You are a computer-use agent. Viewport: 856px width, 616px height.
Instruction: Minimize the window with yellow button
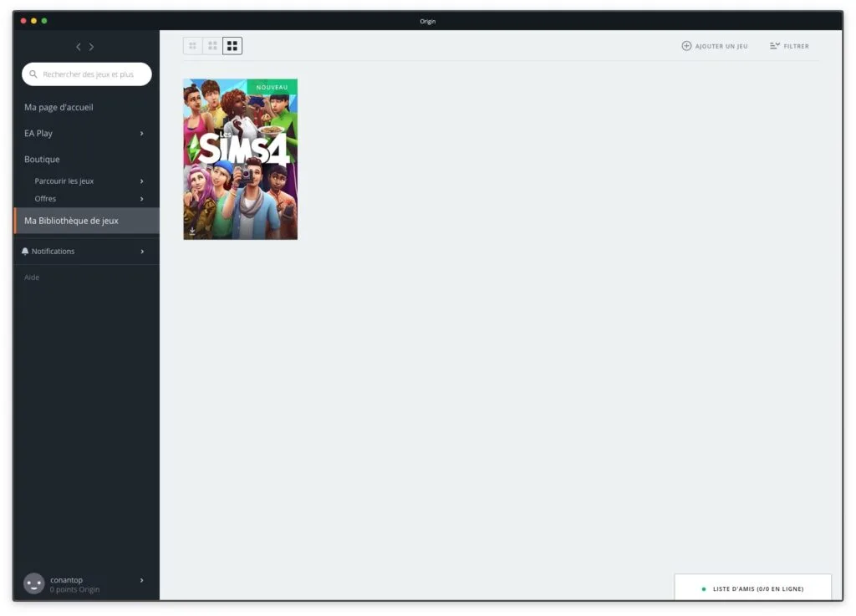point(33,21)
